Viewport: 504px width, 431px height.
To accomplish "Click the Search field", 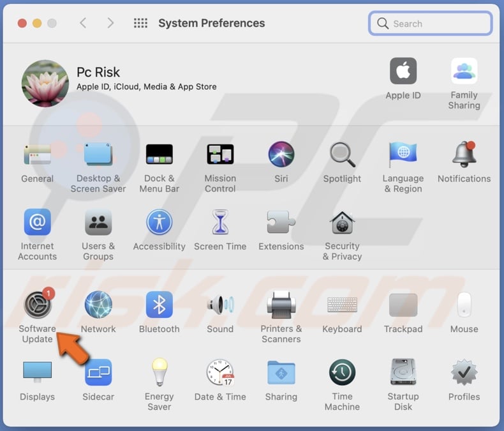I will (431, 24).
